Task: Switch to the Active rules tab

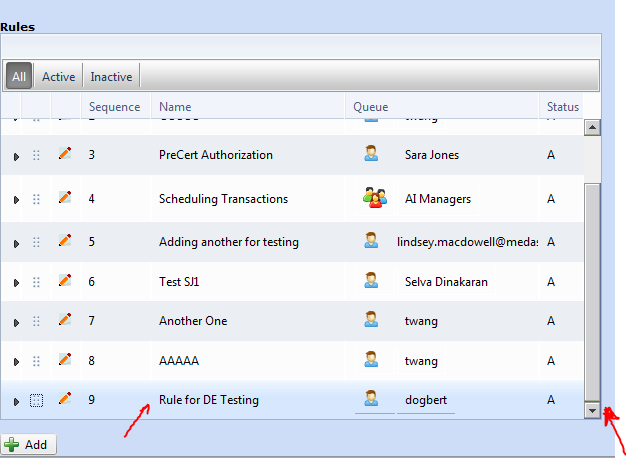Action: tap(58, 77)
